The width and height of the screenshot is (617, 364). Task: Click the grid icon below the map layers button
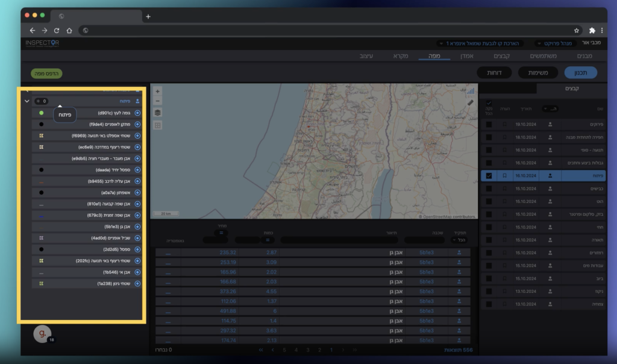(x=157, y=125)
